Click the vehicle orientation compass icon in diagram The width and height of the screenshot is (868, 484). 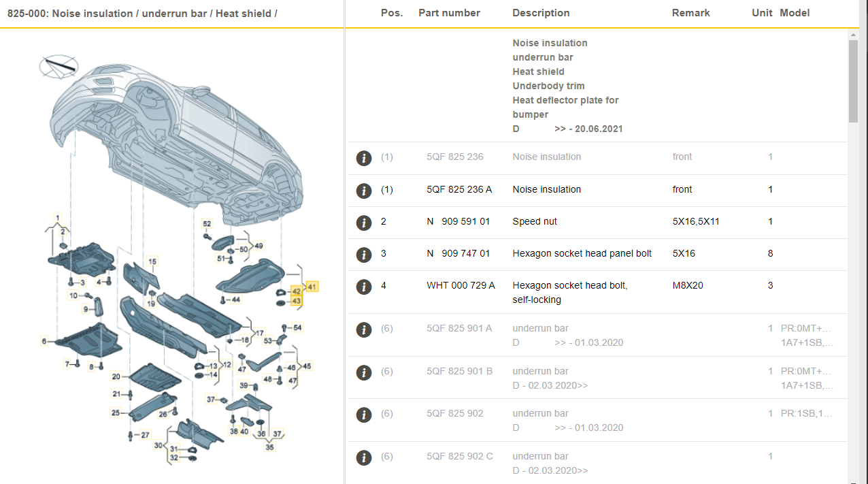tap(59, 66)
